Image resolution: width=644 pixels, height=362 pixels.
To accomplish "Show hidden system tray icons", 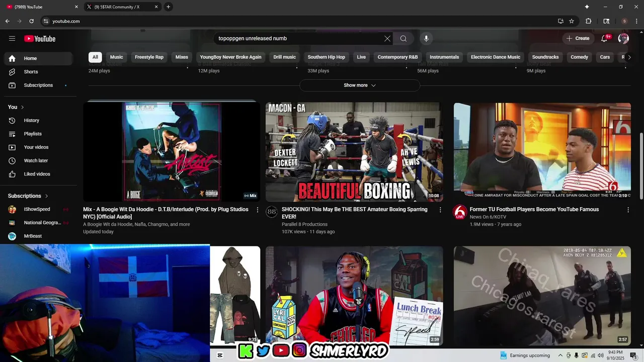I will (x=560, y=355).
